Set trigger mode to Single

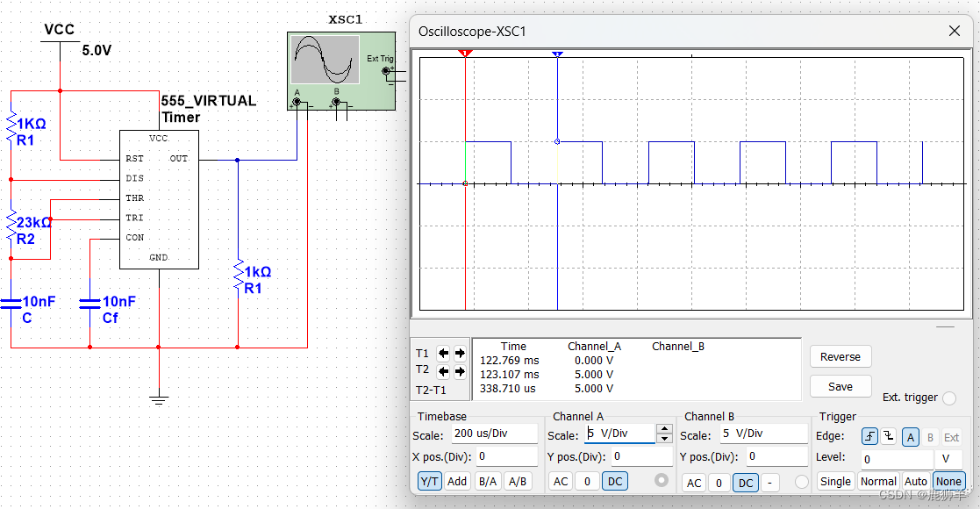coord(836,481)
